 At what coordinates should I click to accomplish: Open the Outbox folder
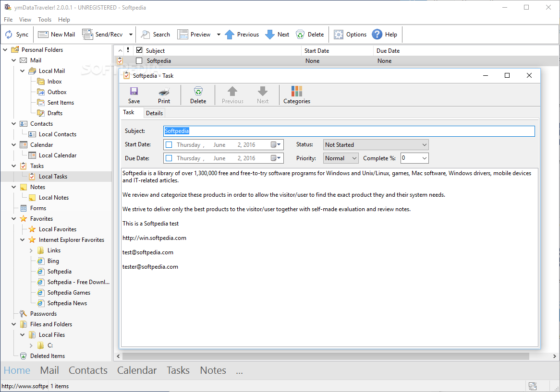coord(57,92)
